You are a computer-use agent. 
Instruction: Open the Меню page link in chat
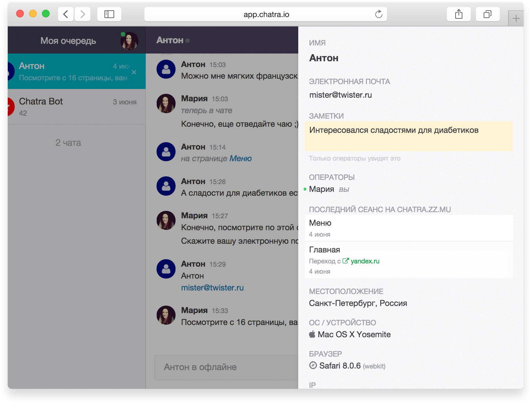tap(241, 159)
